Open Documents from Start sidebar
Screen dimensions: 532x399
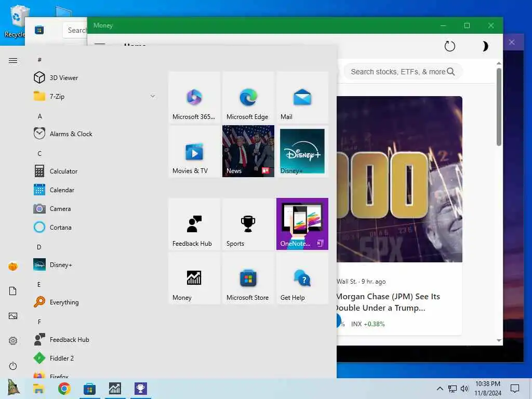tap(13, 291)
